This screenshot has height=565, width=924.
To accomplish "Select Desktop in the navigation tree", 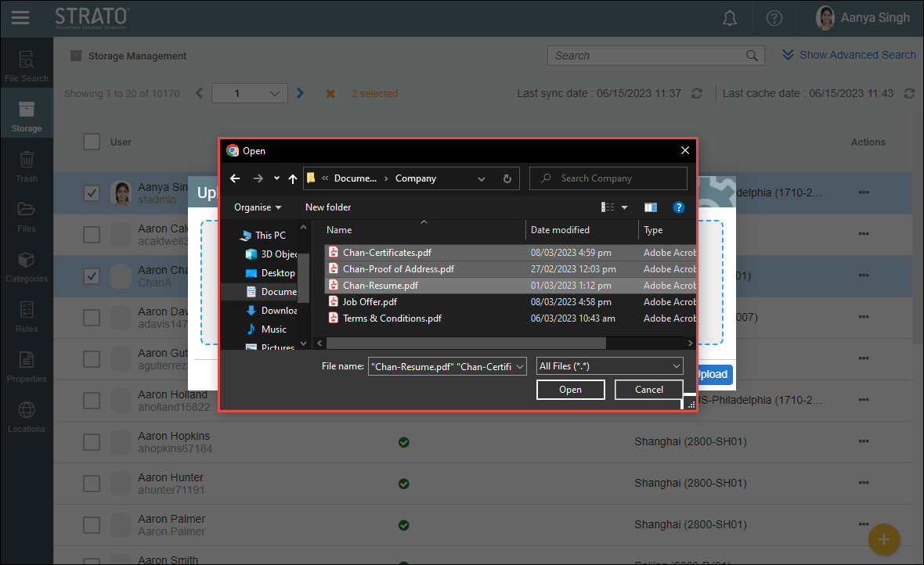I will tap(277, 273).
